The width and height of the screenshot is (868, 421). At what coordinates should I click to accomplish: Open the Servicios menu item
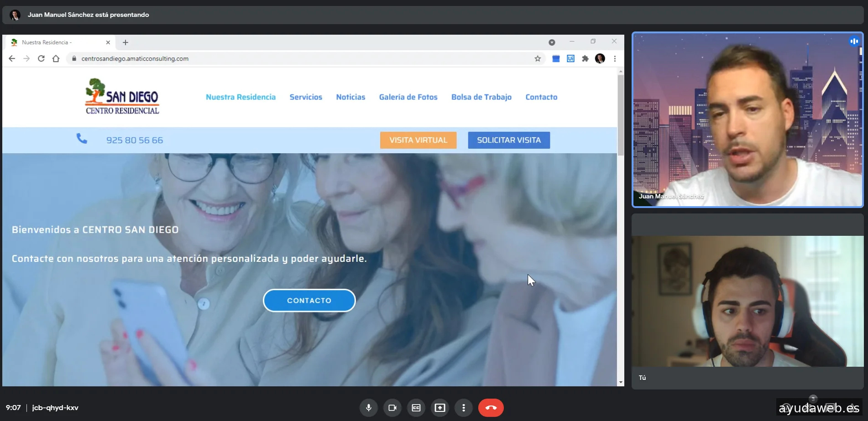(306, 97)
